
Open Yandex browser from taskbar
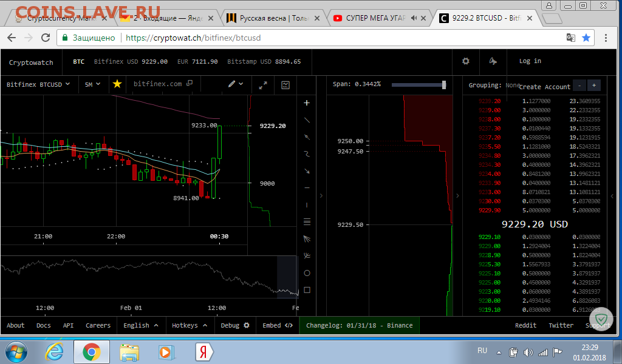tap(204, 352)
